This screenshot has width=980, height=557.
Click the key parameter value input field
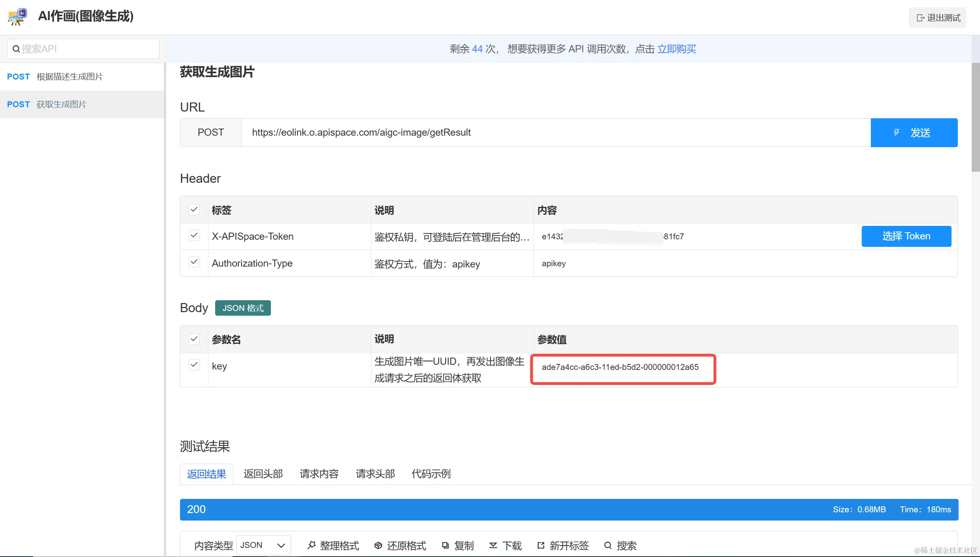click(623, 368)
